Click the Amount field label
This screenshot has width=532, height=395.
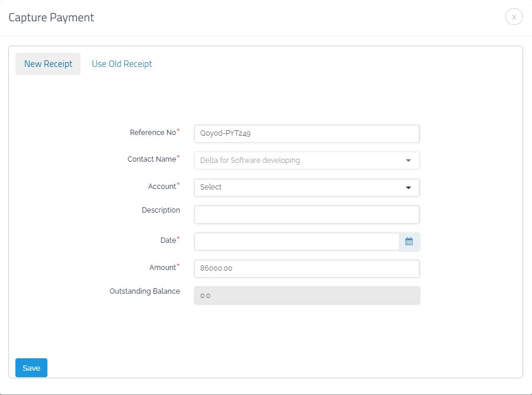tap(162, 268)
